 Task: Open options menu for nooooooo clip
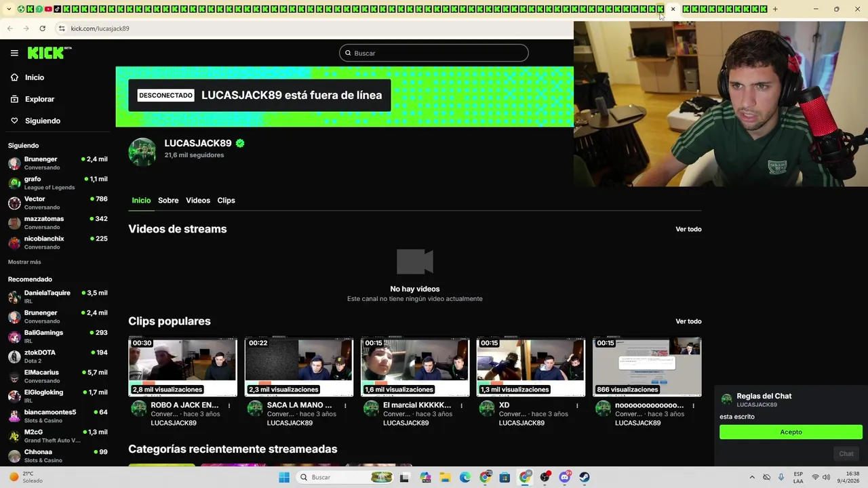[693, 406]
